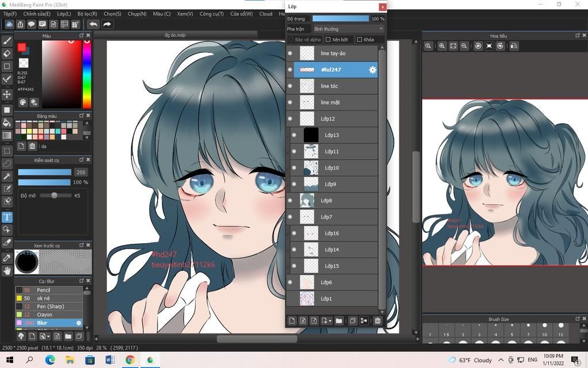This screenshot has width=588, height=368.
Task: Click the Undo arrow in the top toolbar
Action: coord(94,24)
